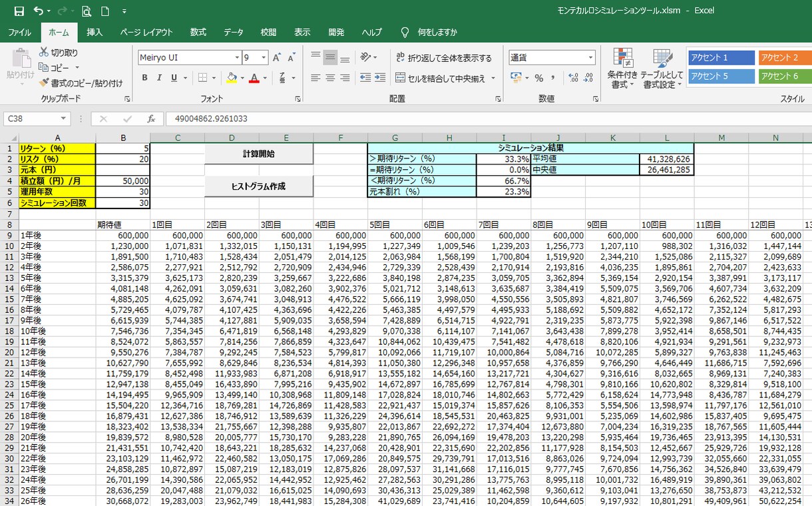Click the center horizontal alignment icon
Image resolution: width=812 pixels, height=506 pixels.
330,78
